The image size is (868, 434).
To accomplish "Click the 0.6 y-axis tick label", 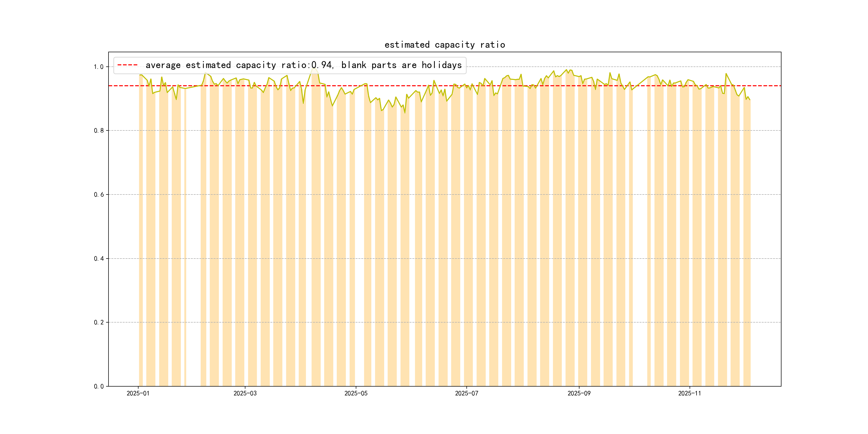I will coord(98,194).
